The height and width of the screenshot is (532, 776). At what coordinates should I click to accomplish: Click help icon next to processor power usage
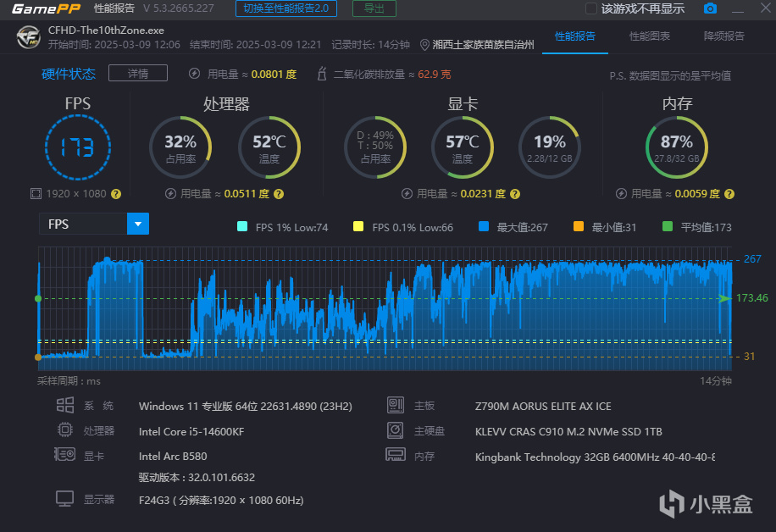tap(279, 194)
